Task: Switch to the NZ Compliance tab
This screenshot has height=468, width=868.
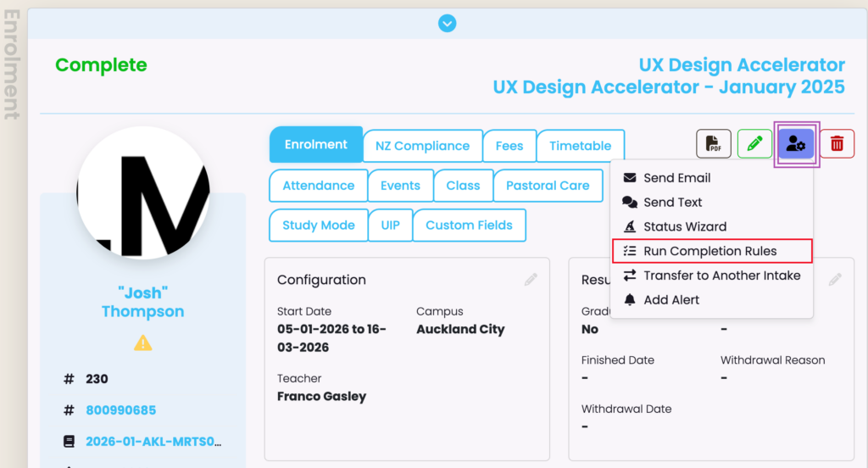Action: (x=422, y=146)
